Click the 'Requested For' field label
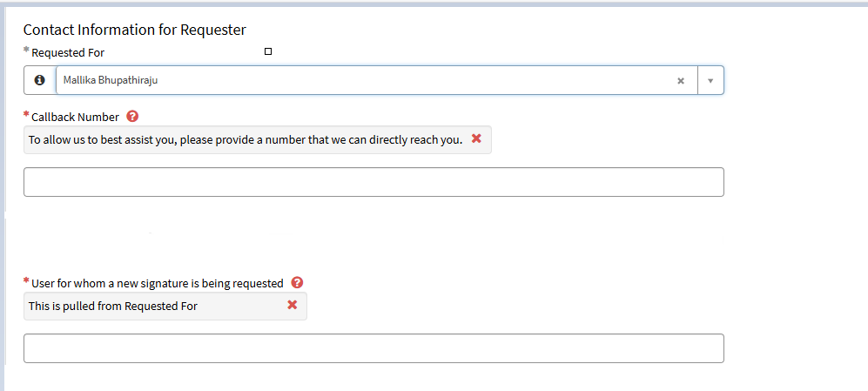868x391 pixels. click(x=68, y=52)
